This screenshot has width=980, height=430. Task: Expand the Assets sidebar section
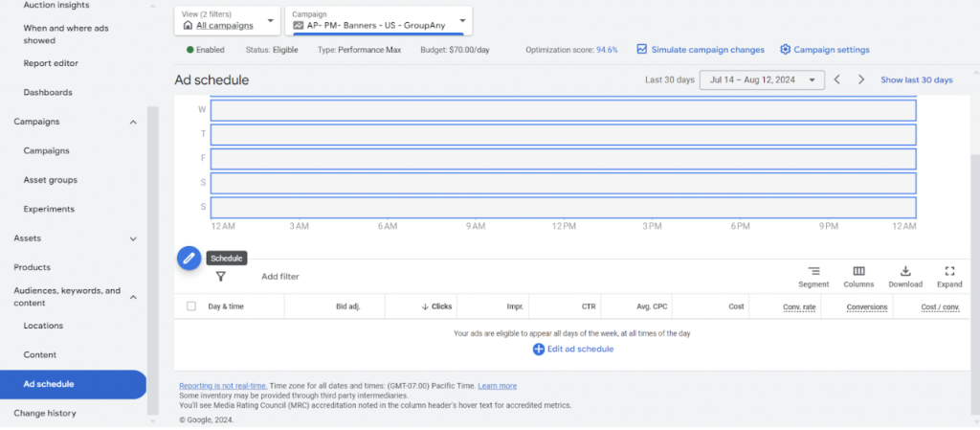133,238
